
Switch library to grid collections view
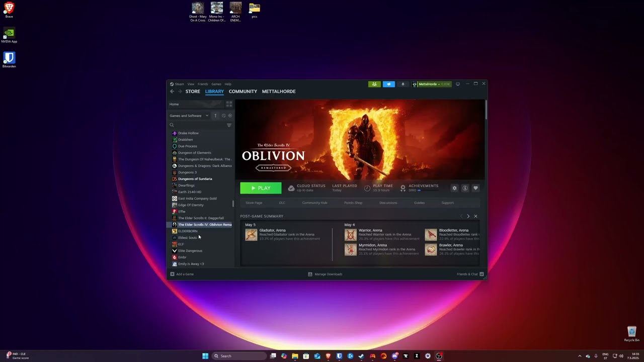point(229,104)
